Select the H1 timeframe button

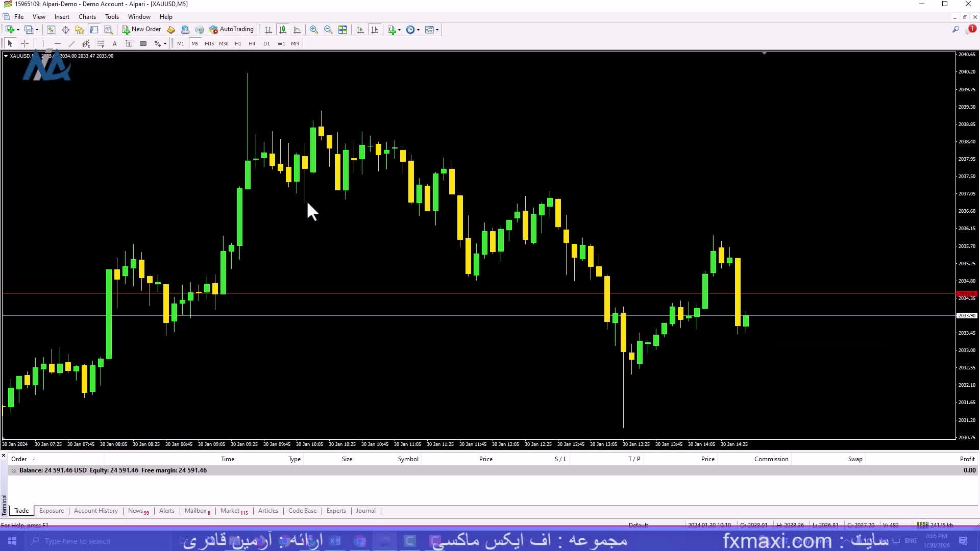238,44
